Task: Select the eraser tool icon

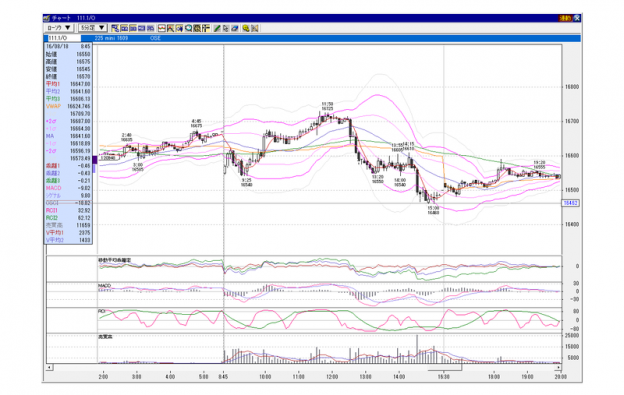Action: 235,28
